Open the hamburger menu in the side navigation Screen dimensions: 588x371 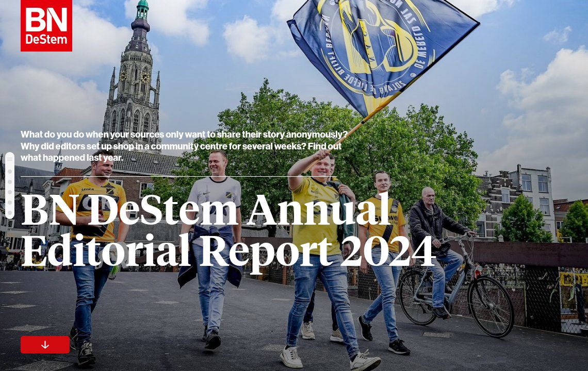pos(10,159)
